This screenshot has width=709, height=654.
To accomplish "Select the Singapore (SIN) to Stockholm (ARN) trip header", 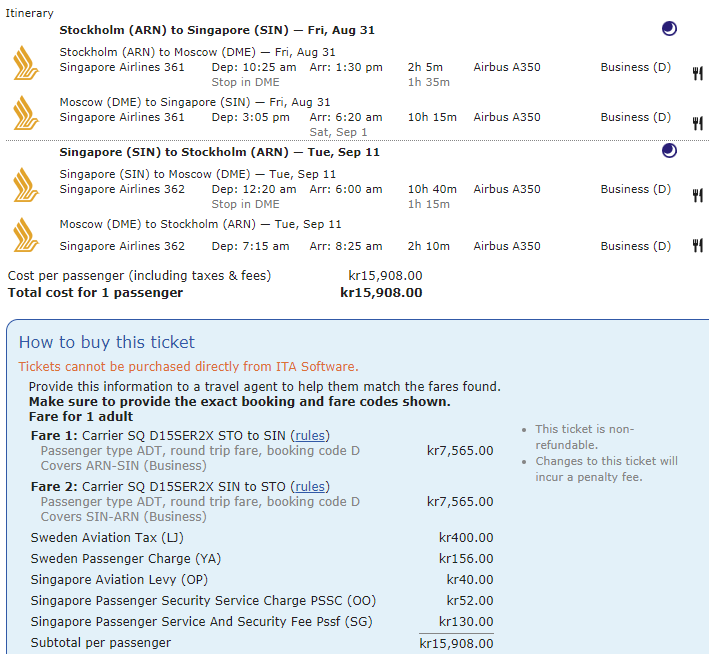I will (x=217, y=152).
